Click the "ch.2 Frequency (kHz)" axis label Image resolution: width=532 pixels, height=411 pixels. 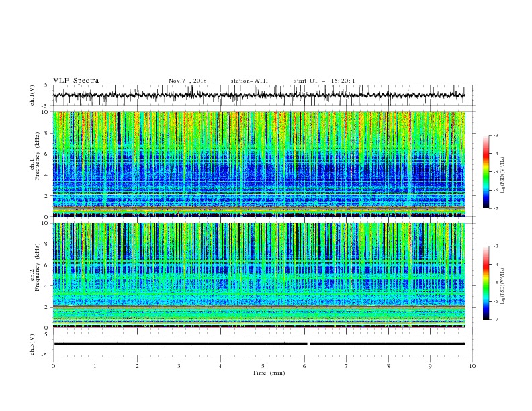click(x=35, y=267)
